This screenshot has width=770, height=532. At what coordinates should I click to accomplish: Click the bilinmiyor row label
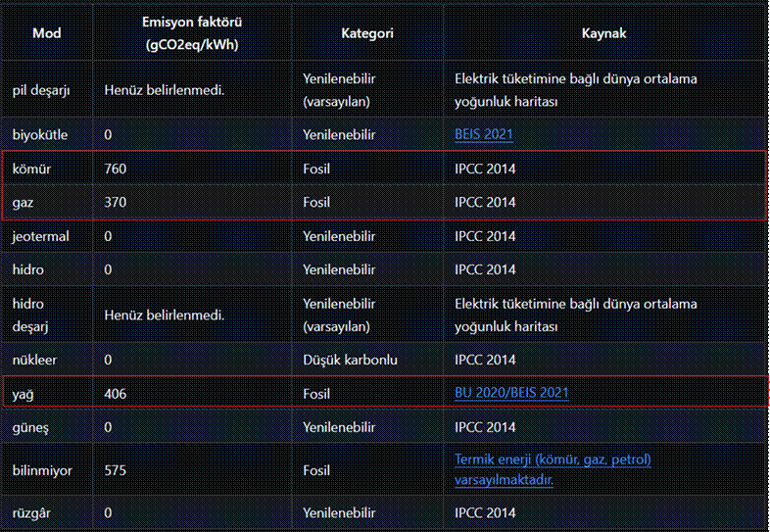pos(42,470)
